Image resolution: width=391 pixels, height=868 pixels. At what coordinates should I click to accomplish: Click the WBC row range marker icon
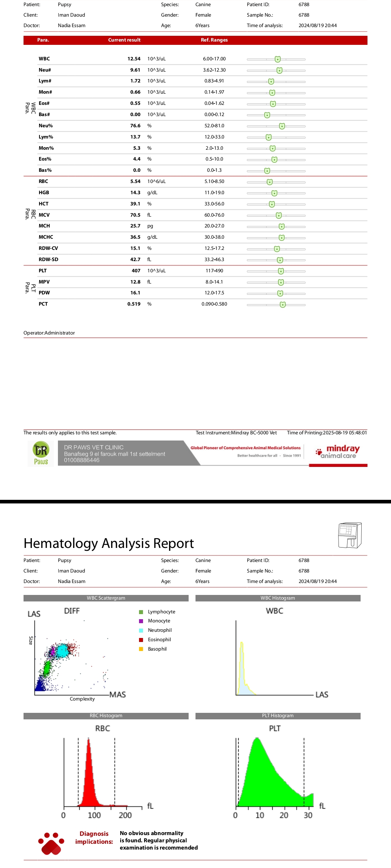[x=277, y=59]
